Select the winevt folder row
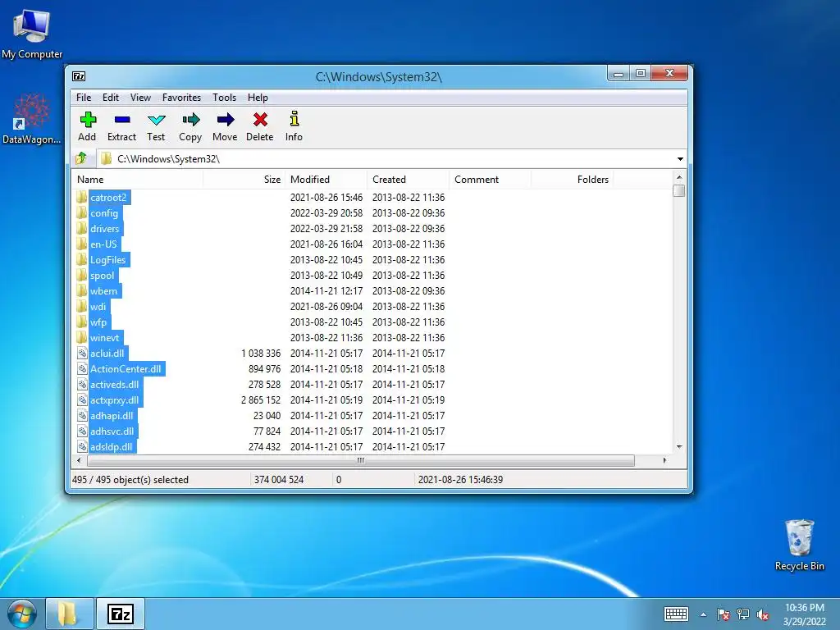 coord(372,337)
